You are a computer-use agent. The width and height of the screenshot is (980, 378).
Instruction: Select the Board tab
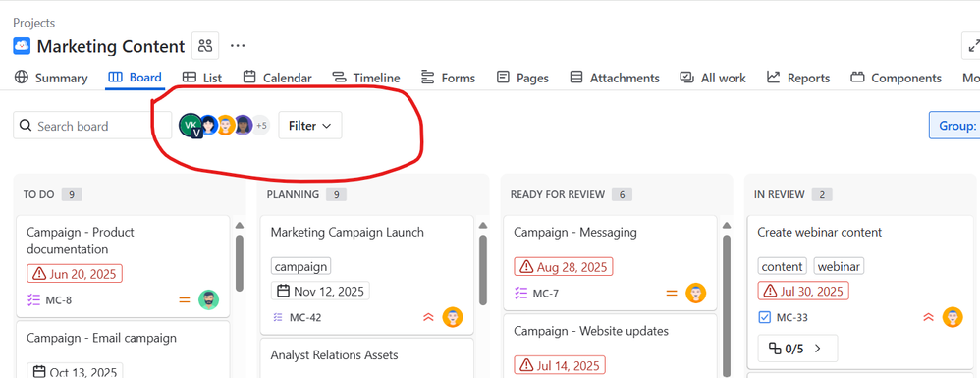(x=135, y=78)
